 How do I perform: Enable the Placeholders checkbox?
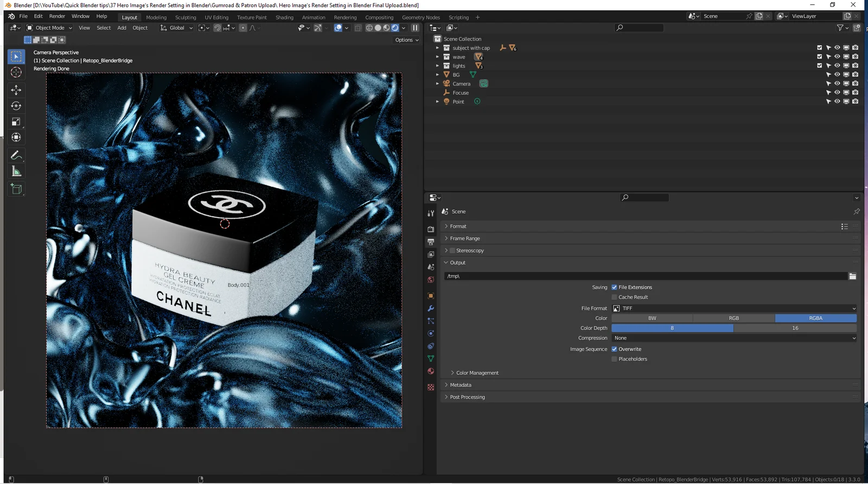[614, 359]
